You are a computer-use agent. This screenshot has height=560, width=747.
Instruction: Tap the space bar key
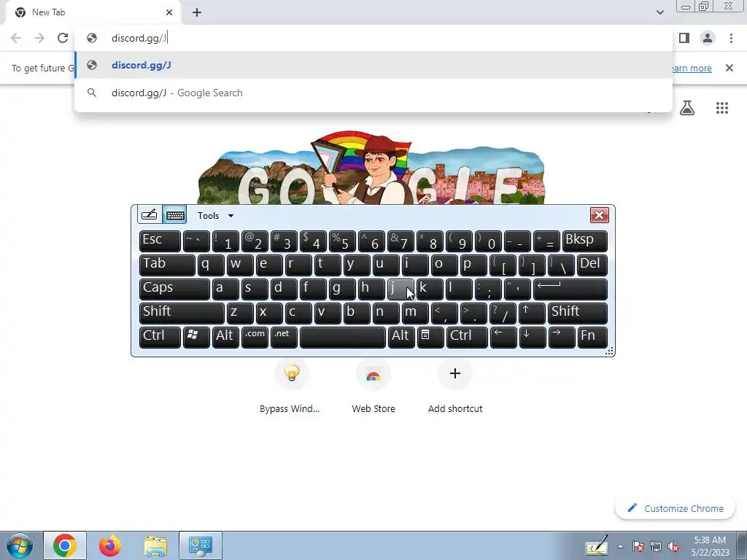click(343, 338)
